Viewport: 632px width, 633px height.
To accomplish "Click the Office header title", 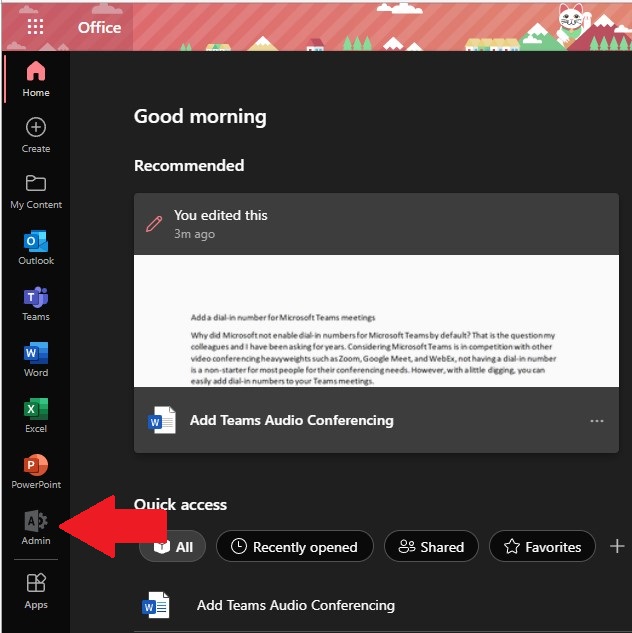I will tap(99, 27).
